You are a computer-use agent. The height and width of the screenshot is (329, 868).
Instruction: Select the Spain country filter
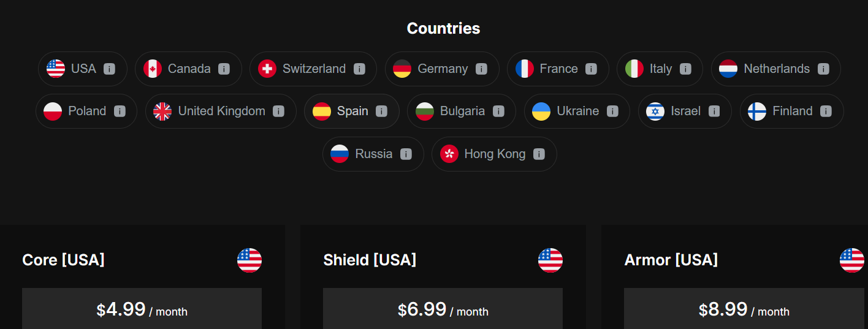352,111
